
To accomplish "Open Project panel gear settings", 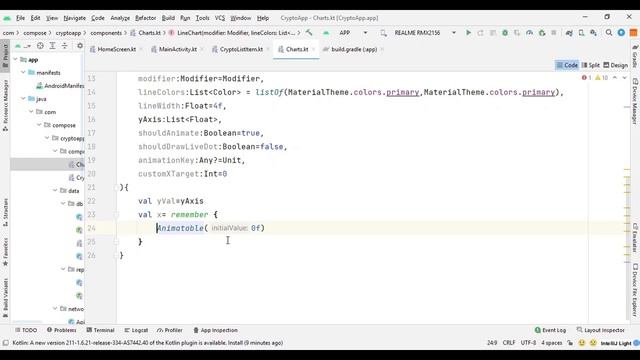I will click(80, 46).
